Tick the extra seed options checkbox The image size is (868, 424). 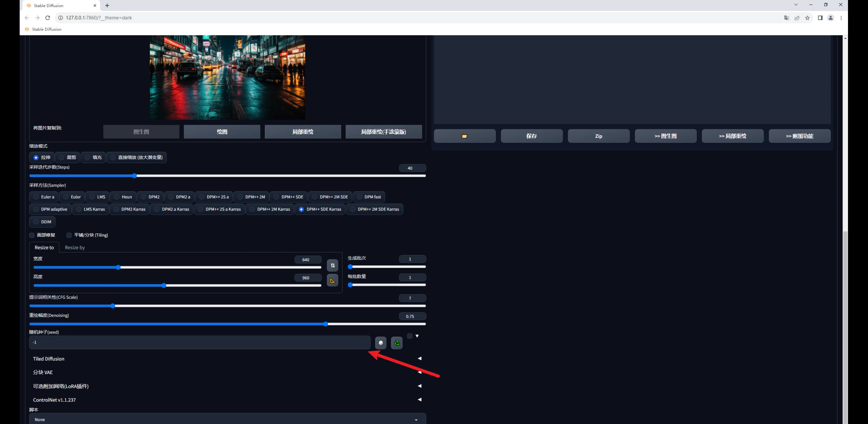(x=410, y=336)
